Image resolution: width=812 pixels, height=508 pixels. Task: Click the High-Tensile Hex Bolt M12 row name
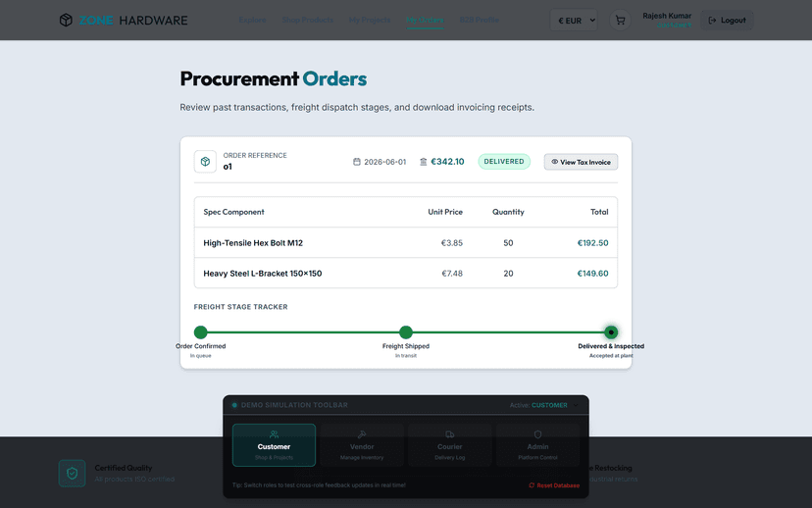click(x=253, y=243)
